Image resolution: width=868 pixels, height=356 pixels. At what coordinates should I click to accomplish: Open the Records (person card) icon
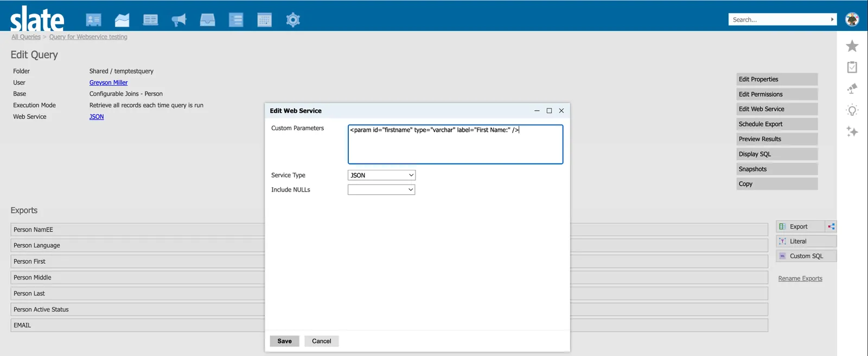[x=93, y=20]
